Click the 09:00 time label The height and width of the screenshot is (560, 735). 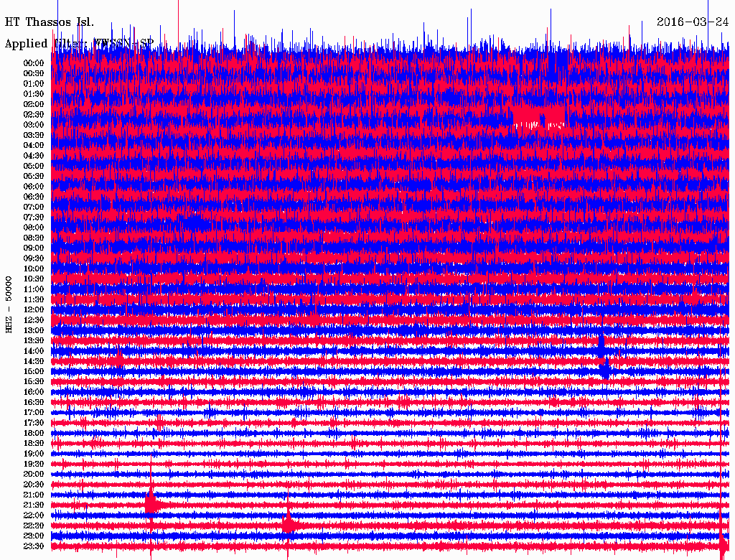[34, 248]
